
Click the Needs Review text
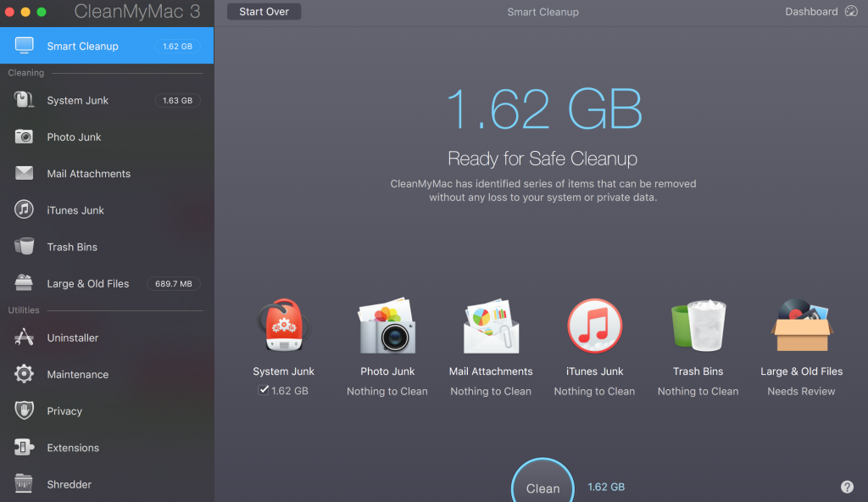point(801,391)
